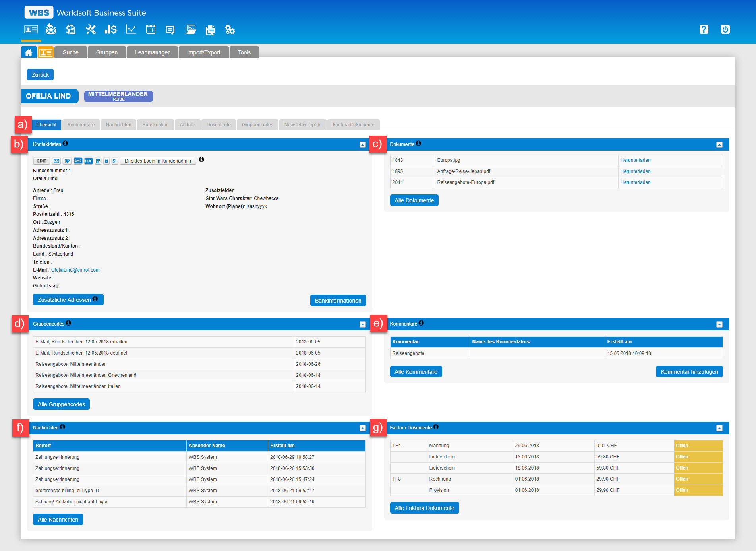Switch to the Subskription sub-tab

[x=155, y=125]
